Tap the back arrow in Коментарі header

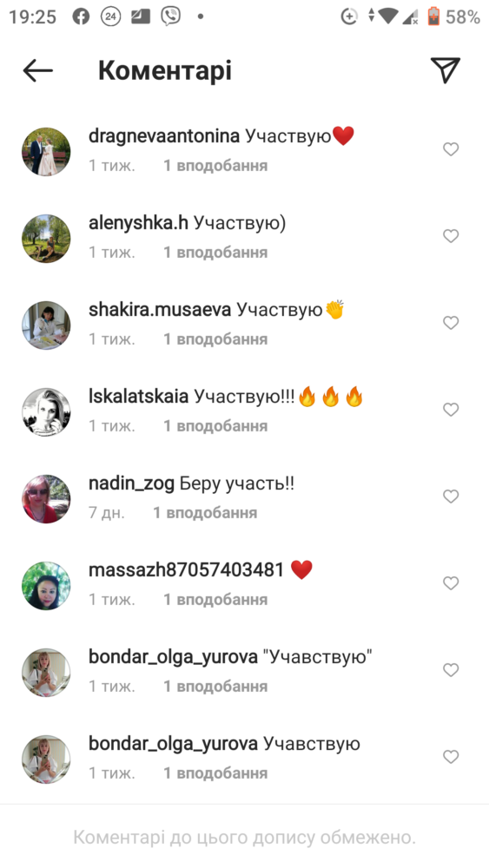point(37,71)
